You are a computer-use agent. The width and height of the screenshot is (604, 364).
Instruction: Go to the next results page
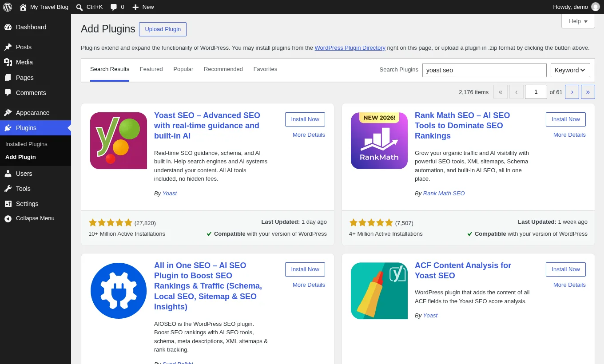572,92
